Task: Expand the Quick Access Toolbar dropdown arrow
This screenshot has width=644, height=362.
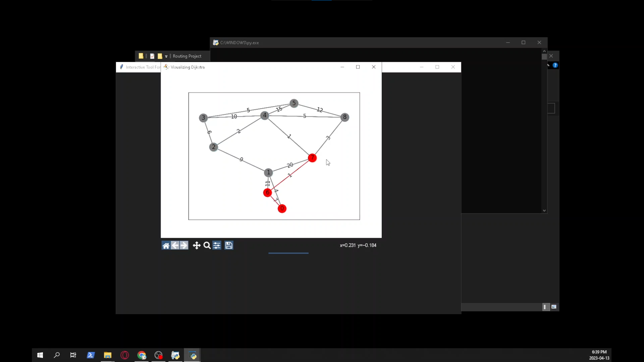Action: tap(166, 56)
